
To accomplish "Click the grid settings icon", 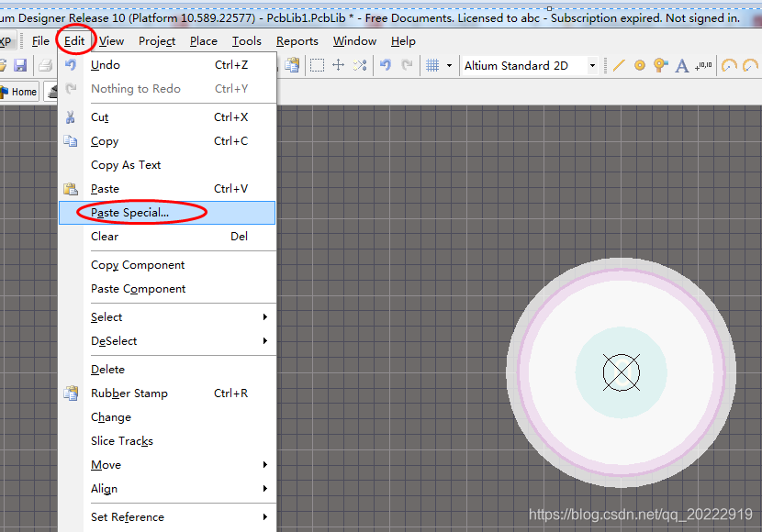I will (432, 65).
